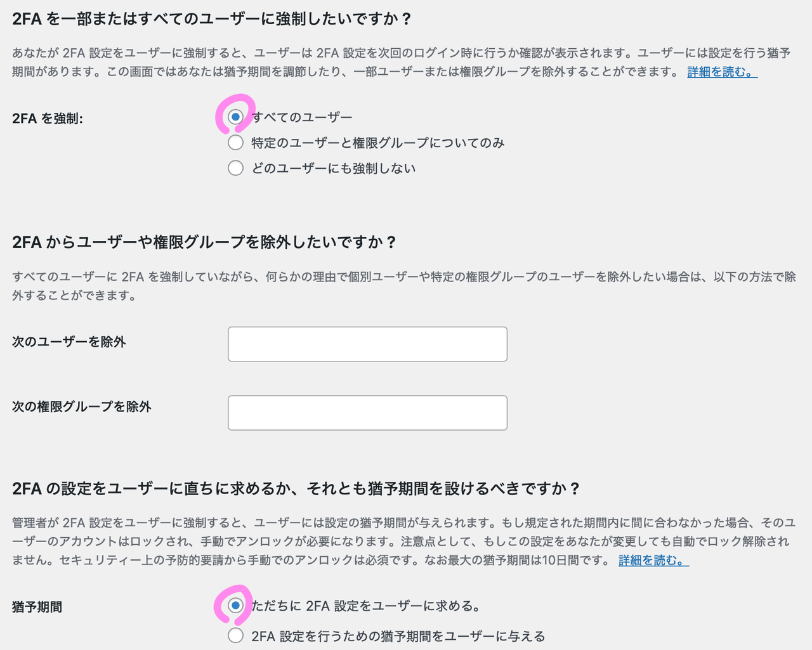
Task: Click the すべてのユーザー option label text
Action: click(x=302, y=117)
